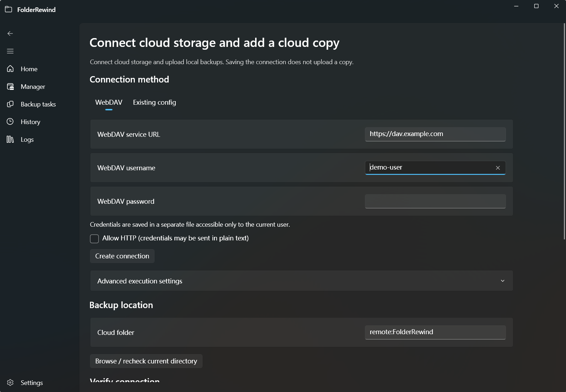Minimize the FolderRewind window
This screenshot has height=392, width=566.
(x=516, y=6)
